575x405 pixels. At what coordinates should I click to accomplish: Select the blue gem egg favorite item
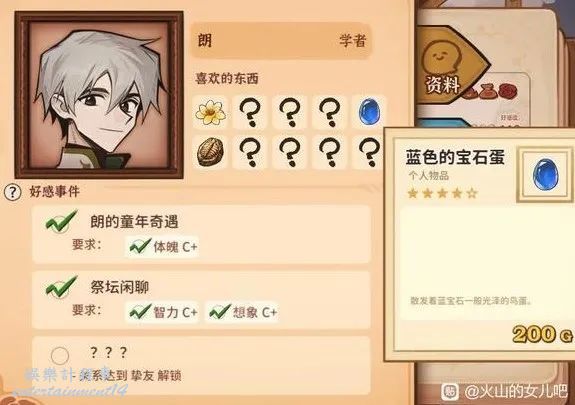369,112
